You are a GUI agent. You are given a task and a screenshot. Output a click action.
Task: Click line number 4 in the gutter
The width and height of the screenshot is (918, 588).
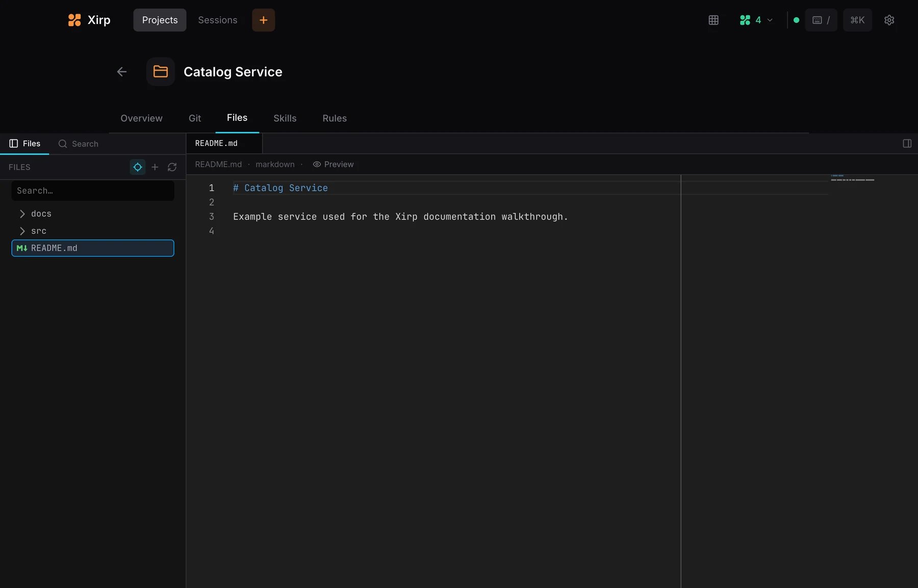click(212, 231)
